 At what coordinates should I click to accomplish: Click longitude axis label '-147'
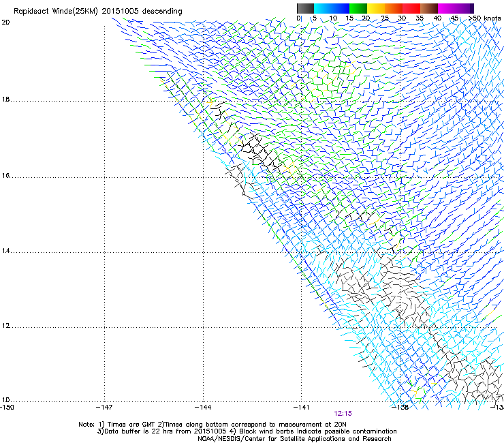104,408
